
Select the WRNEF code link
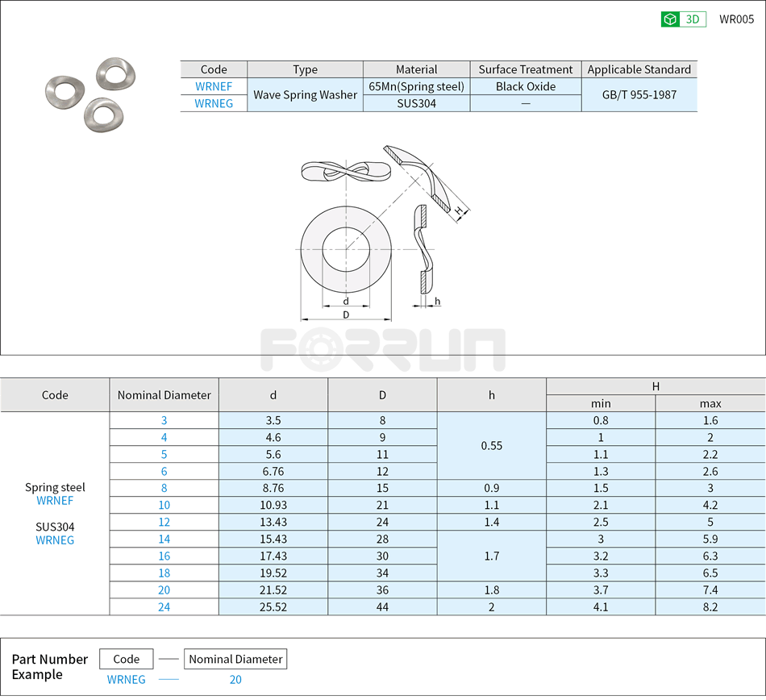click(214, 86)
